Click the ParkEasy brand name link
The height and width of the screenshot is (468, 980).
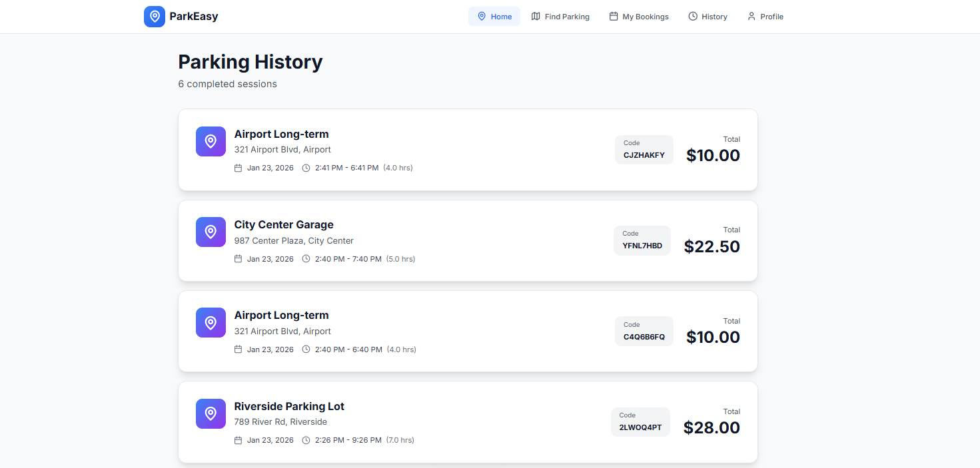point(194,17)
